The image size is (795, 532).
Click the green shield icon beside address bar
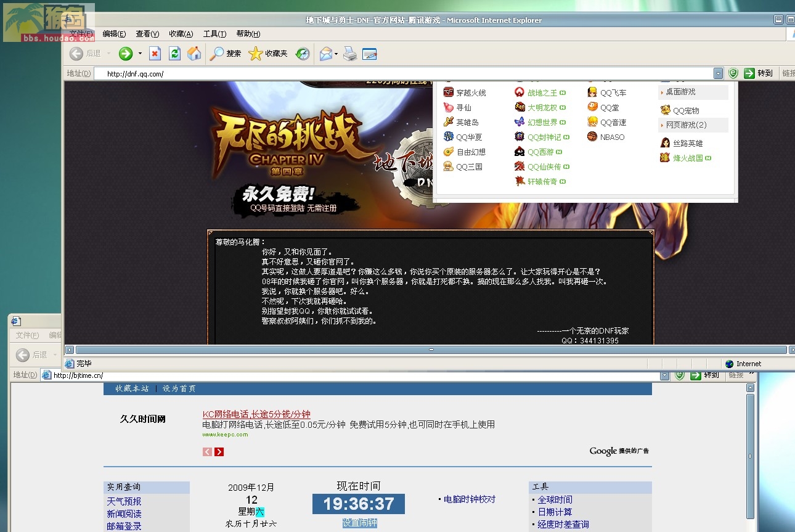[x=733, y=73]
